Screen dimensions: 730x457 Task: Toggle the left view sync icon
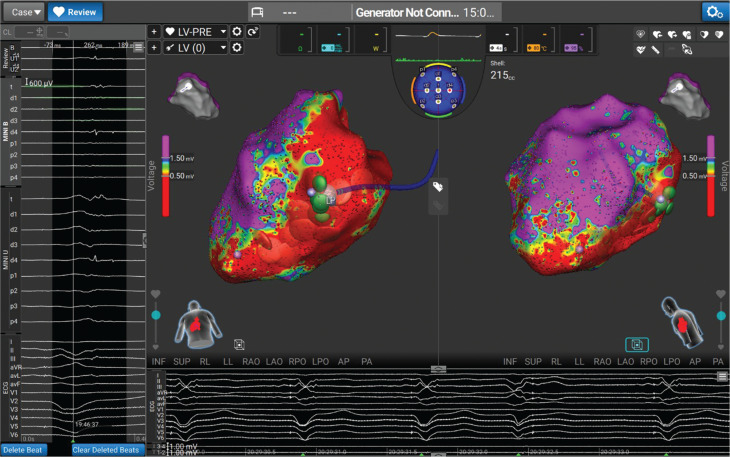click(239, 344)
